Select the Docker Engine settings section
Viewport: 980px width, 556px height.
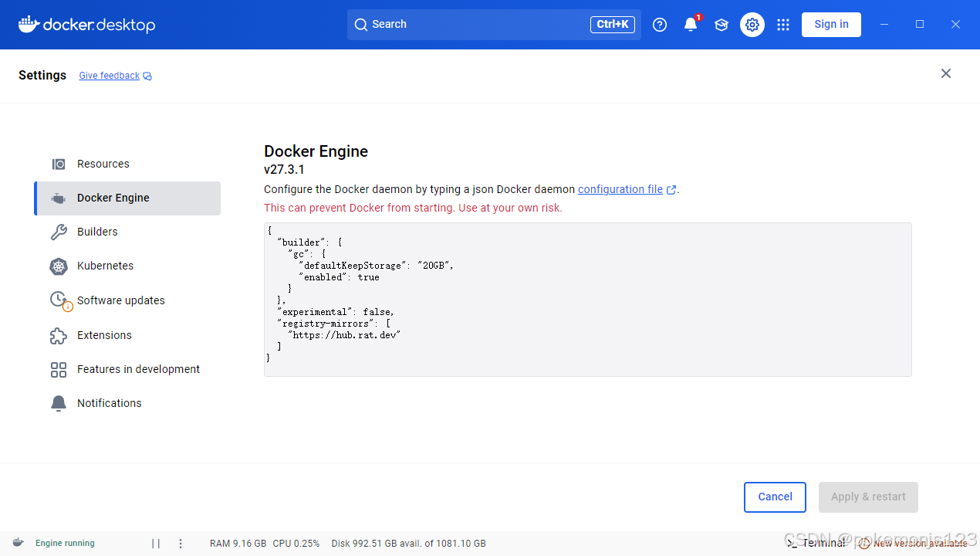click(x=127, y=198)
